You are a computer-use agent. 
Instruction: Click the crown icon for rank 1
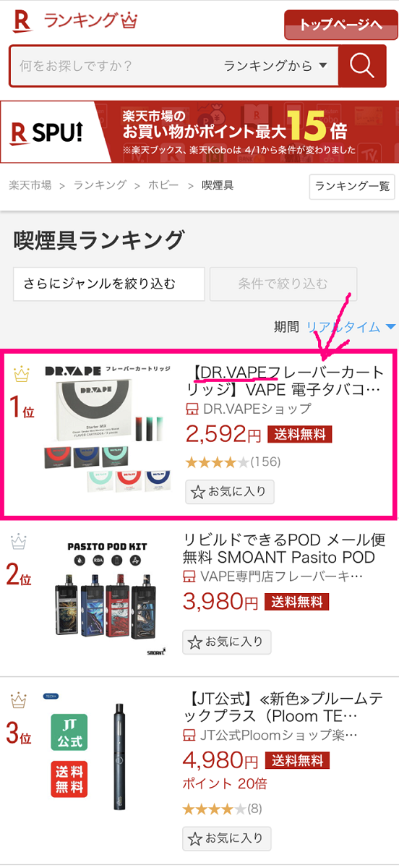pos(22,374)
